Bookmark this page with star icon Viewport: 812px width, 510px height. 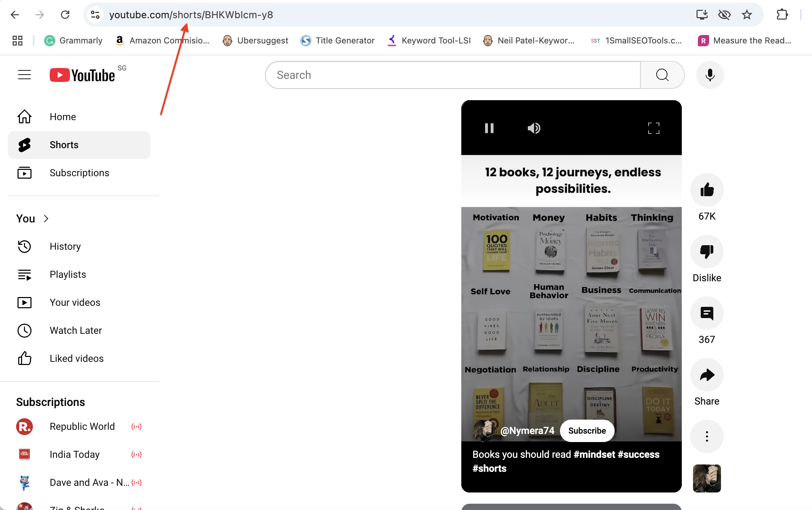pyautogui.click(x=747, y=15)
